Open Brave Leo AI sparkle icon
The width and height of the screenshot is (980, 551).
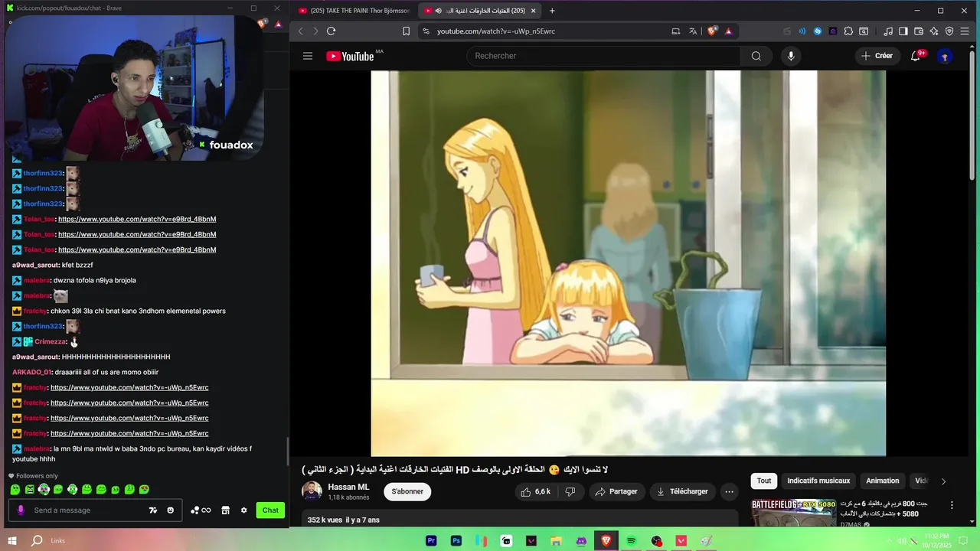[x=934, y=31]
